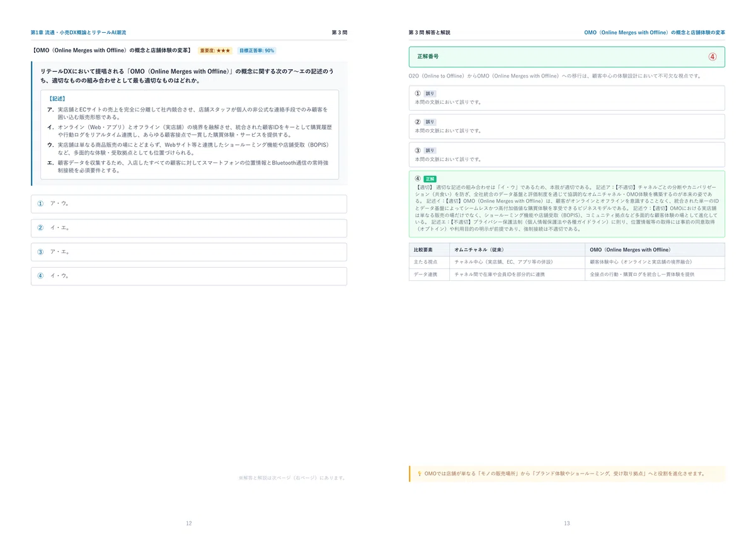Select answer option ① ア・ウ。
Screen dimensions: 756x534
pyautogui.click(x=189, y=204)
